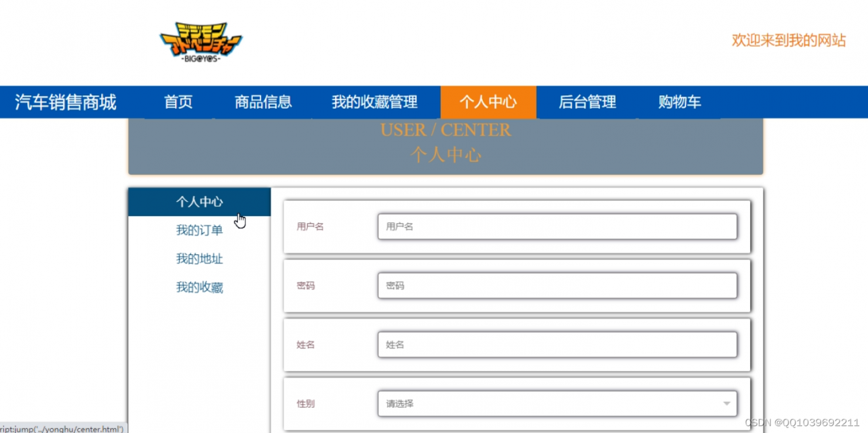The image size is (868, 433).
Task: Navigate to 首页 home page
Action: click(x=178, y=102)
